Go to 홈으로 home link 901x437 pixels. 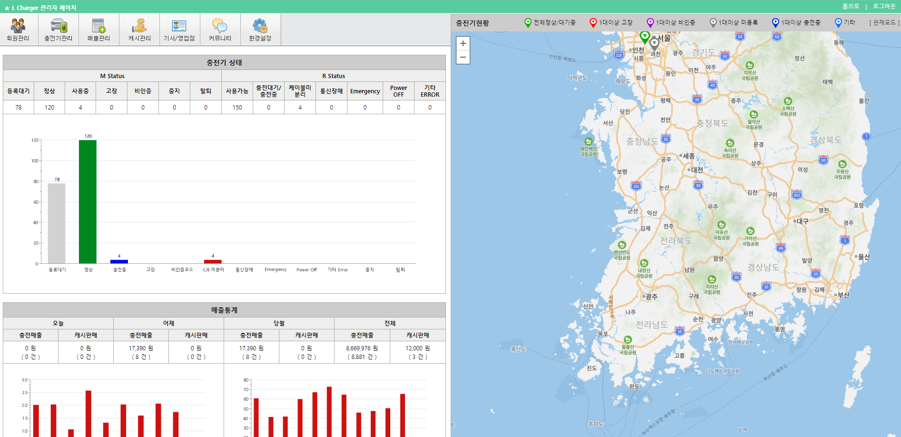tap(850, 6)
